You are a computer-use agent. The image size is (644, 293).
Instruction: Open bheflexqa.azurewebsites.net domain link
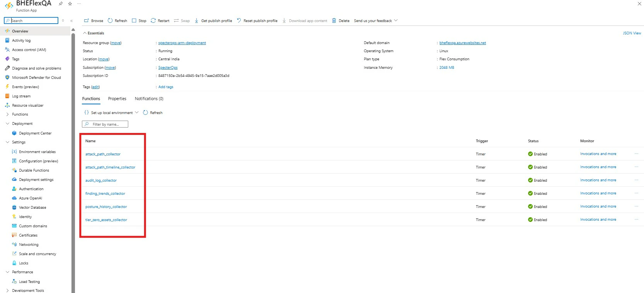pos(462,43)
